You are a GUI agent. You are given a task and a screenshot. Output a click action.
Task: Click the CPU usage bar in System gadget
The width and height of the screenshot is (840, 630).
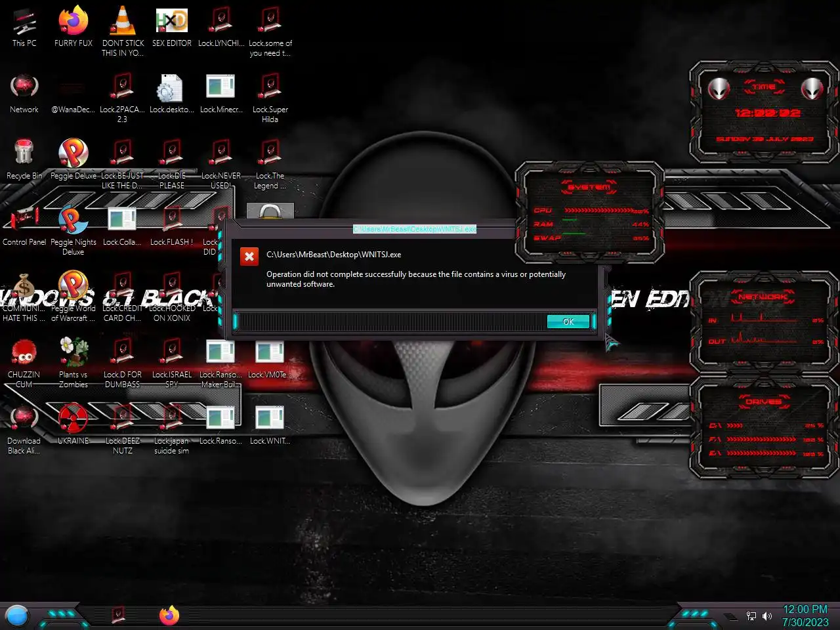pyautogui.click(x=598, y=211)
